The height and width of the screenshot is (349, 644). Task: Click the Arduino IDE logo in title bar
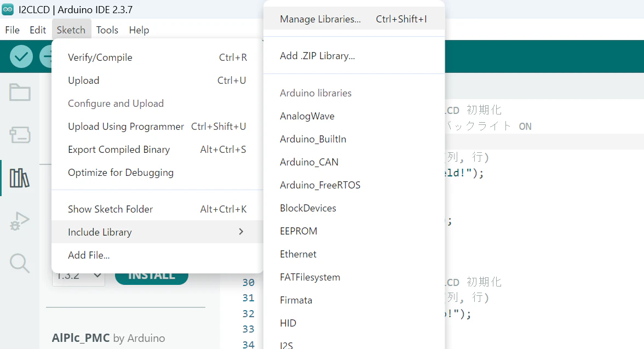click(x=8, y=9)
